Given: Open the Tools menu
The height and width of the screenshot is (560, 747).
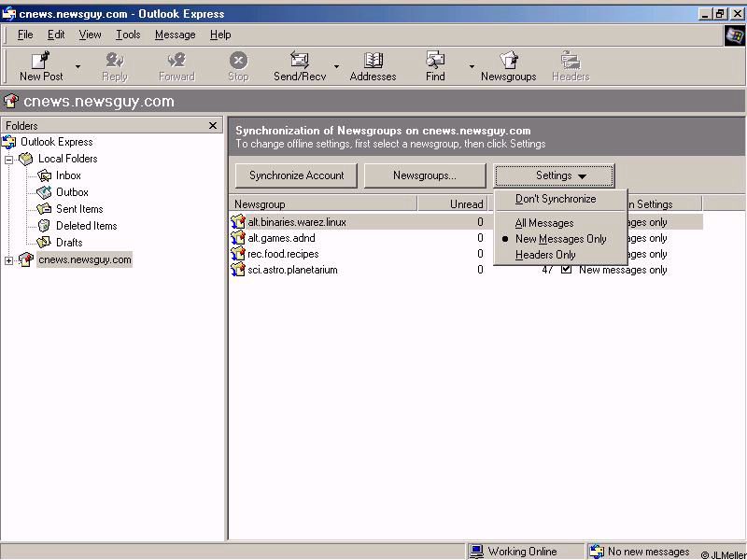Looking at the screenshot, I should click(128, 35).
